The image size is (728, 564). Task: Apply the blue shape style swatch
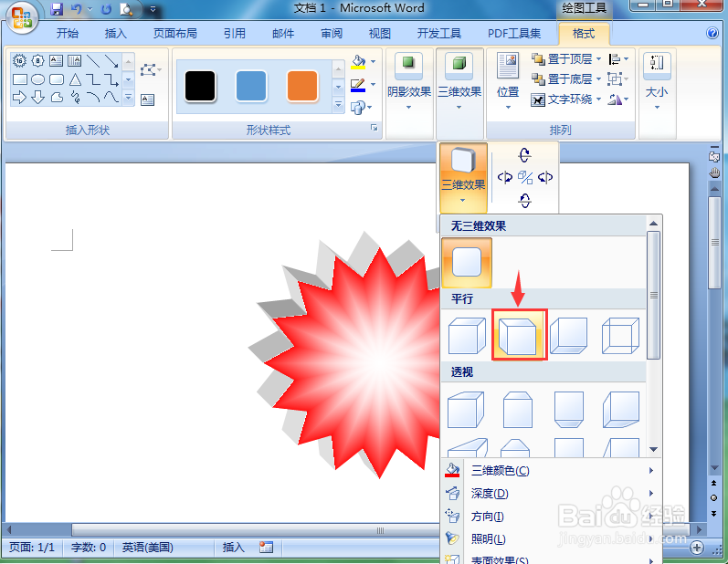pyautogui.click(x=251, y=87)
